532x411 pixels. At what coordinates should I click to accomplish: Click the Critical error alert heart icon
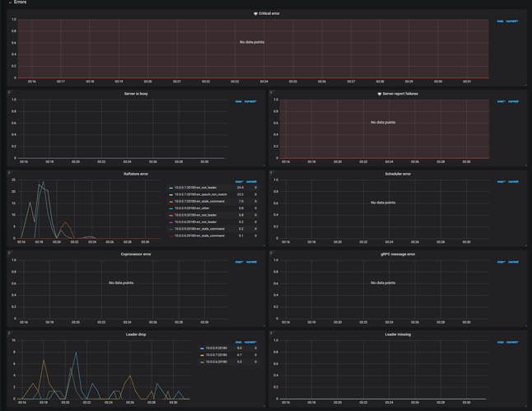pos(255,14)
